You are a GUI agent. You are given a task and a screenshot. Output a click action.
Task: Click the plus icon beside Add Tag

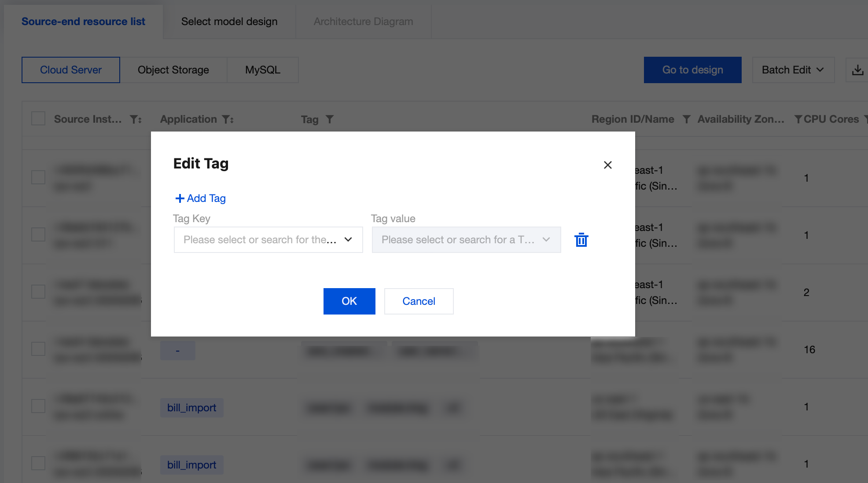(180, 198)
